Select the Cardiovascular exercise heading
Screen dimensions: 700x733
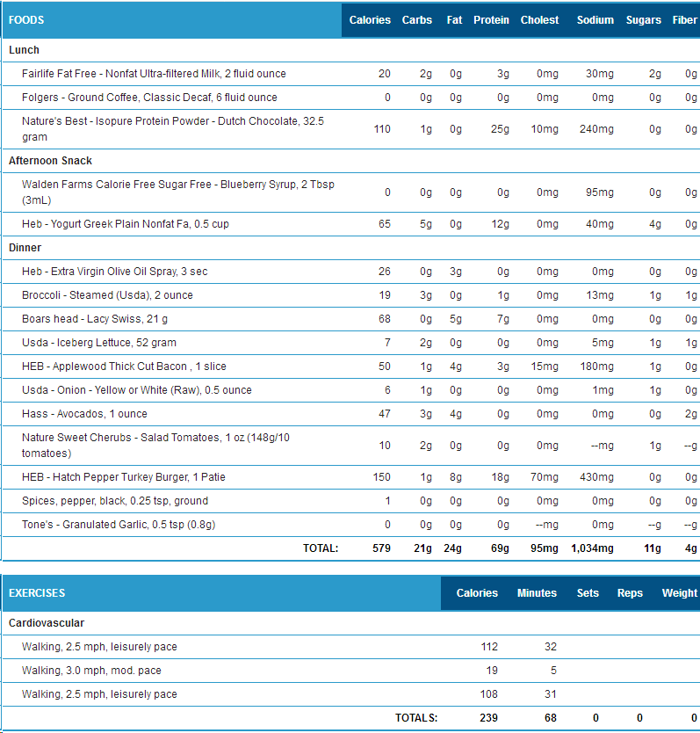click(x=47, y=623)
